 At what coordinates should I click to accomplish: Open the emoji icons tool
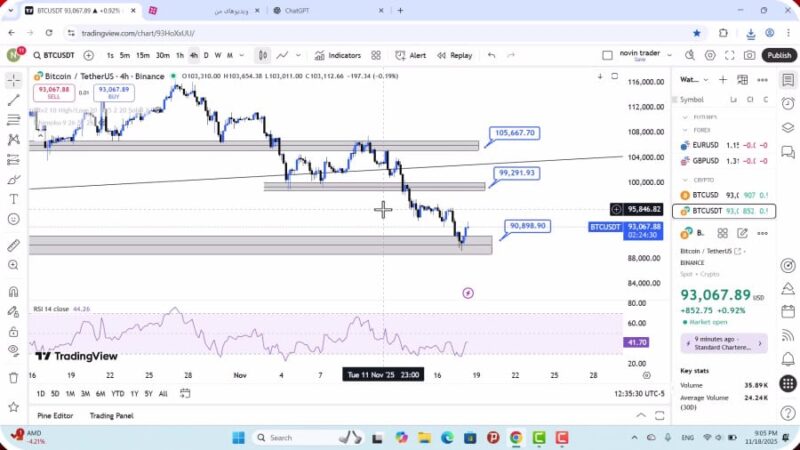(14, 219)
